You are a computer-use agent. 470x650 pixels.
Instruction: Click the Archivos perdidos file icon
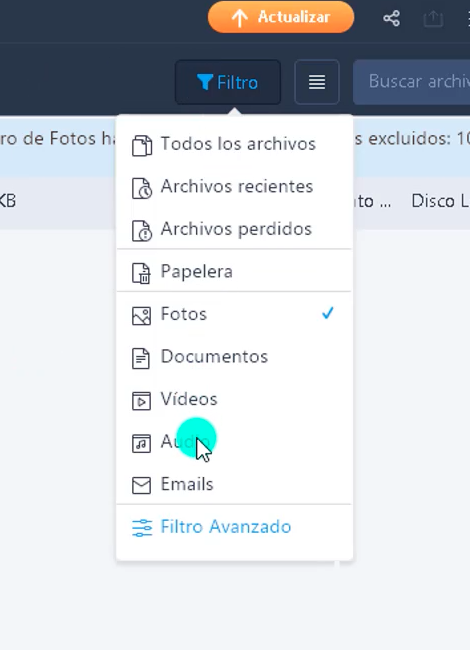pos(142,230)
